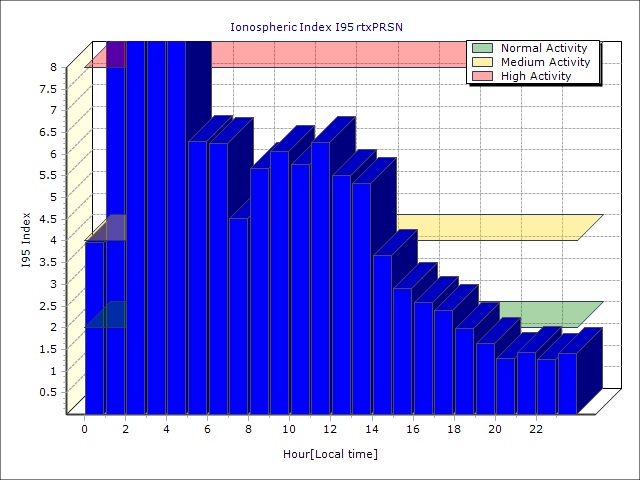Viewport: 640px width, 480px height.
Task: Click the "0.5" value on the I95 axis
Action: coord(48,392)
